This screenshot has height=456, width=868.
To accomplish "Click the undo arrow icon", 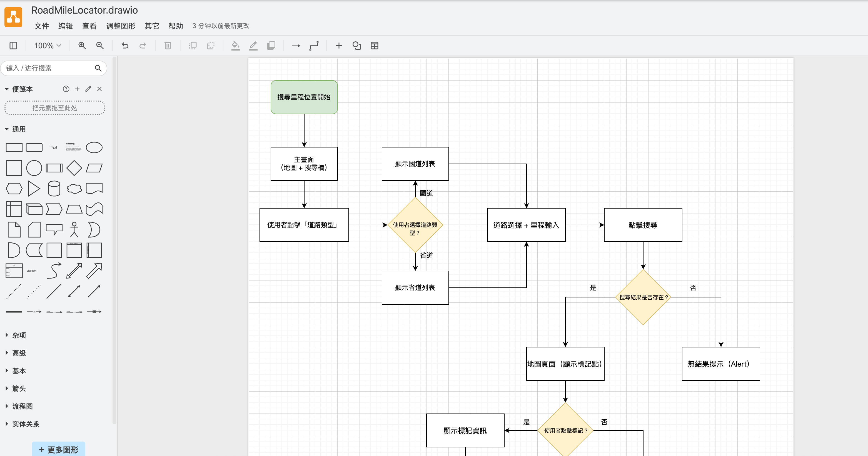I will 125,46.
